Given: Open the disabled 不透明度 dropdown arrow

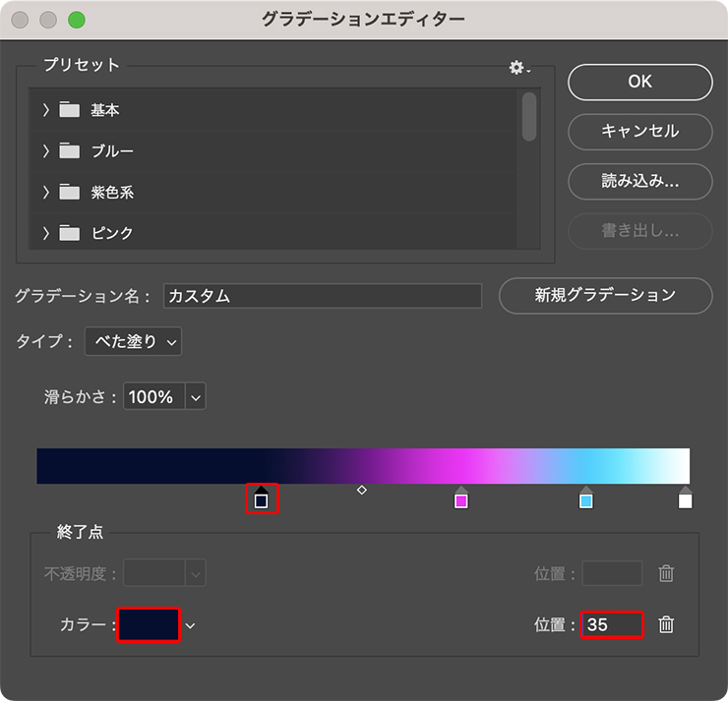Looking at the screenshot, I should (196, 573).
